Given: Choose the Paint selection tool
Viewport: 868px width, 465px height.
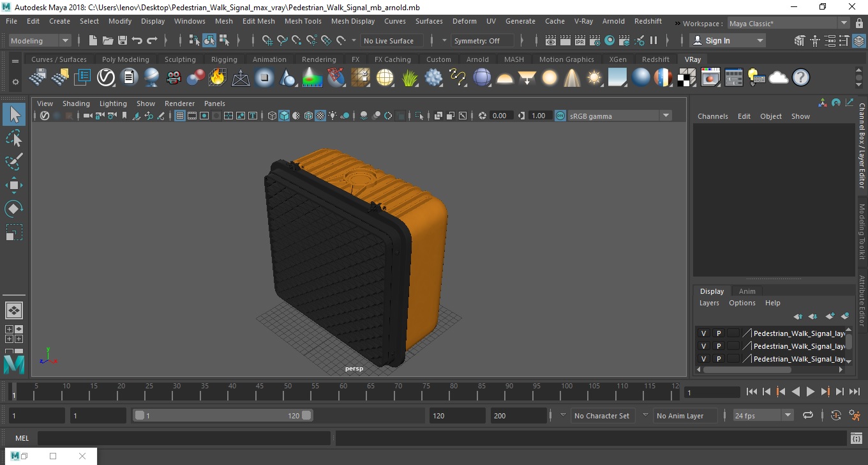Looking at the screenshot, I should pyautogui.click(x=14, y=162).
